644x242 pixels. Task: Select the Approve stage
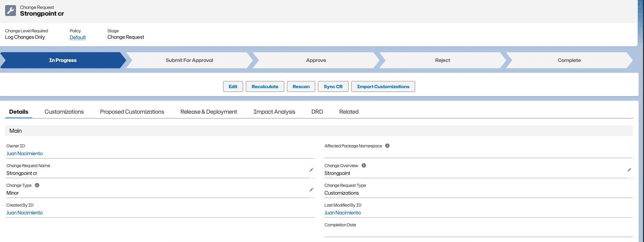(316, 60)
